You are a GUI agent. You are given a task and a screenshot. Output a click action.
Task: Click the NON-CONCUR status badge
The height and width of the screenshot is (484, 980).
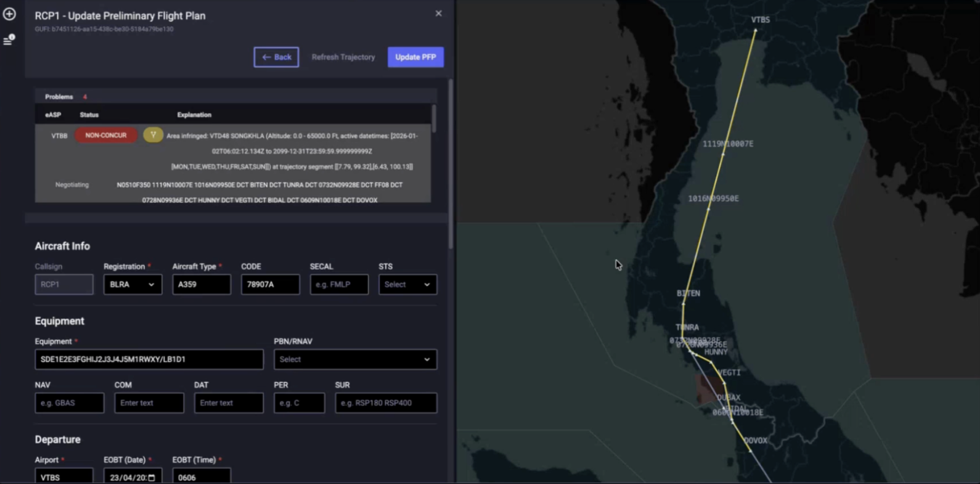106,135
